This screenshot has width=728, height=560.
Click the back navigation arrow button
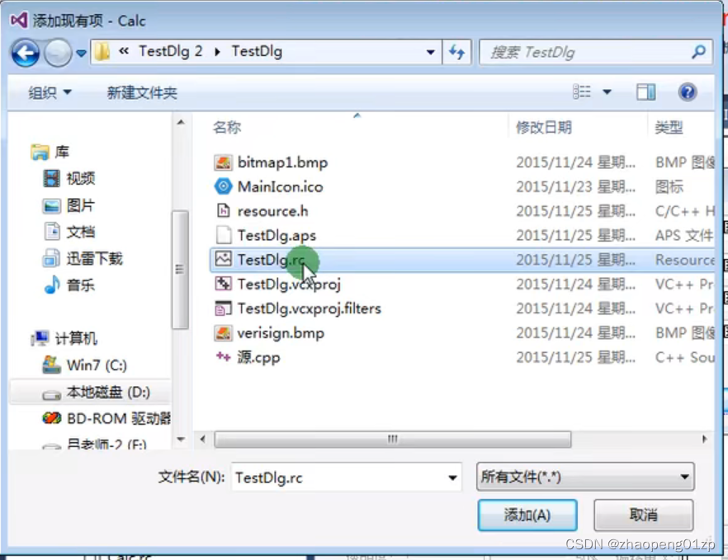click(x=25, y=53)
